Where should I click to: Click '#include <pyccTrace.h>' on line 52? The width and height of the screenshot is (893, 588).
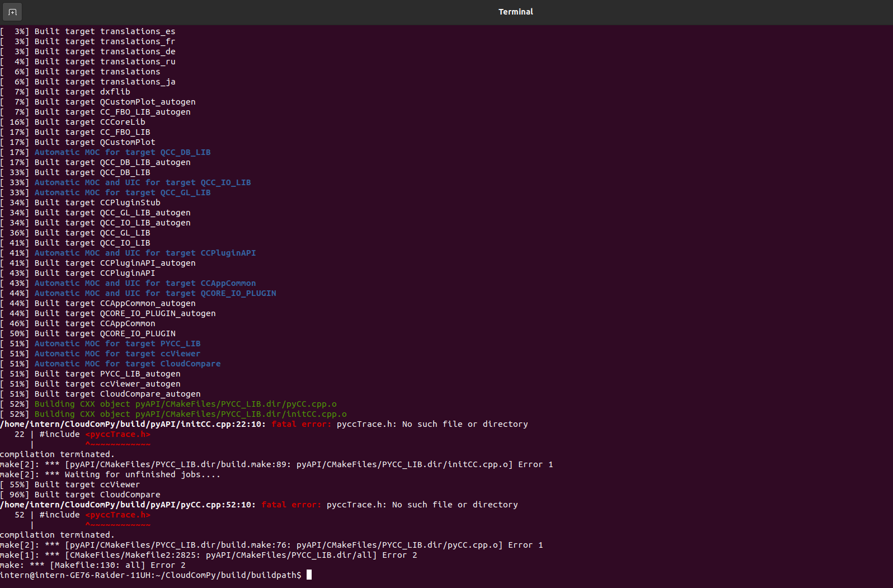click(95, 515)
